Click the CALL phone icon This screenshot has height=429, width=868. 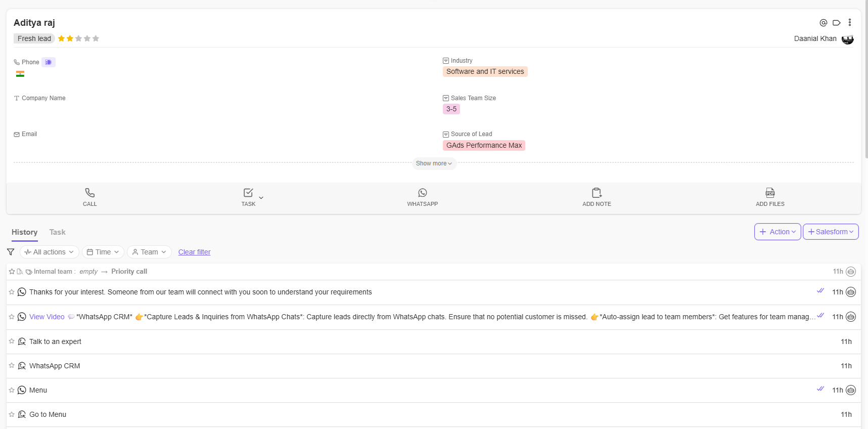[x=90, y=193]
